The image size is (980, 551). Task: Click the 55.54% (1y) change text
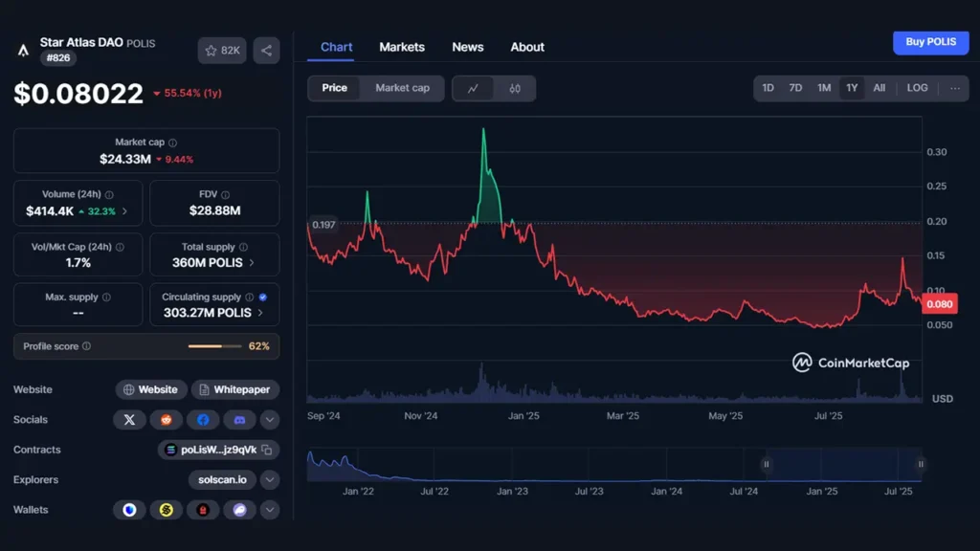tap(192, 93)
